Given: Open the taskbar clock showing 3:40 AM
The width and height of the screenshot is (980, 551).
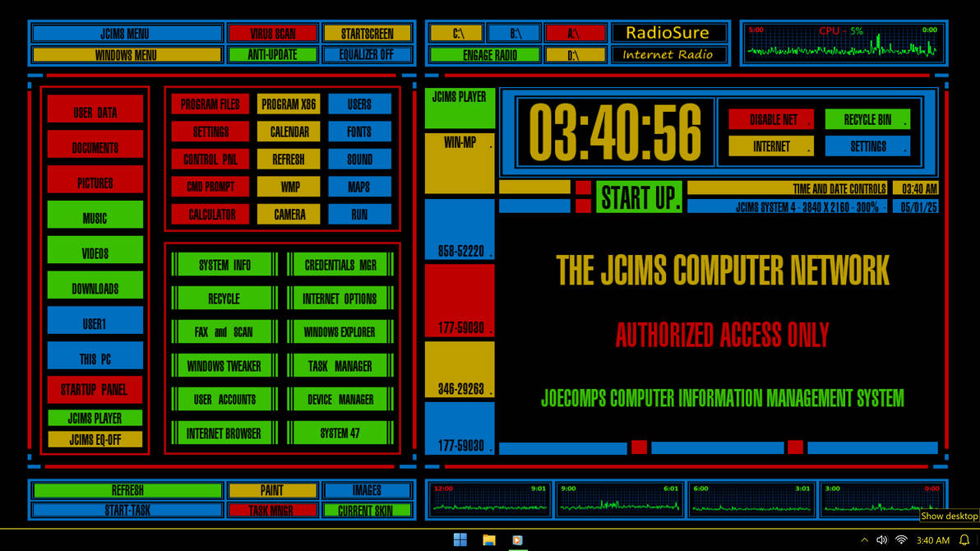Looking at the screenshot, I should point(933,539).
